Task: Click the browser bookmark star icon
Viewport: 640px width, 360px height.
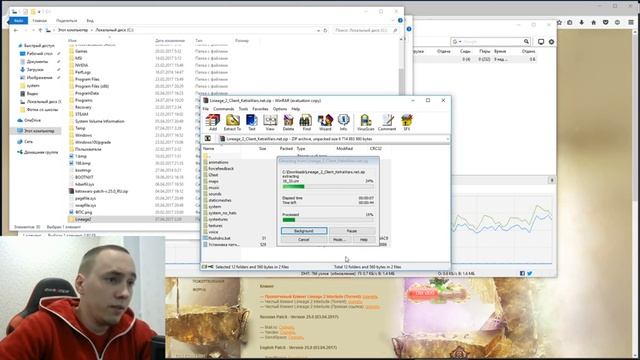Action: (x=559, y=22)
